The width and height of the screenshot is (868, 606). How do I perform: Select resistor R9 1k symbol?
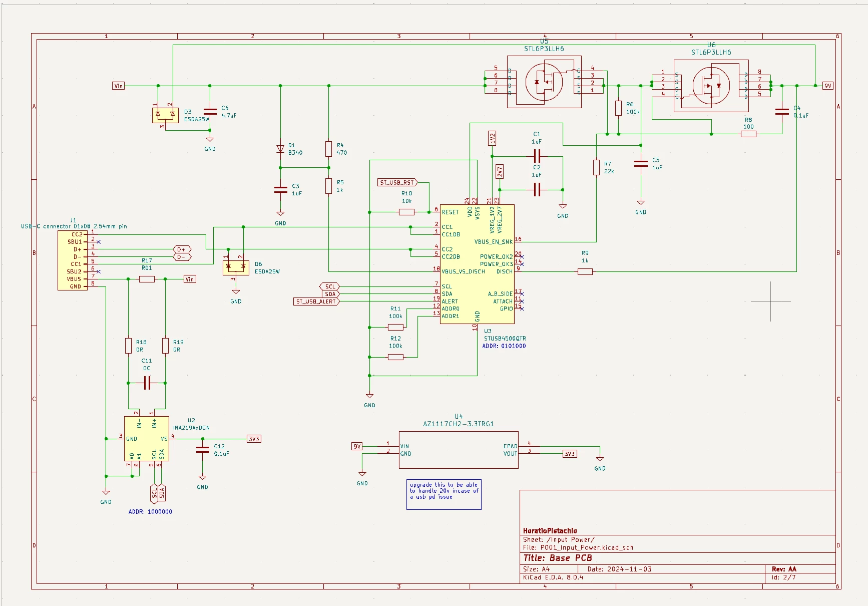(x=585, y=271)
